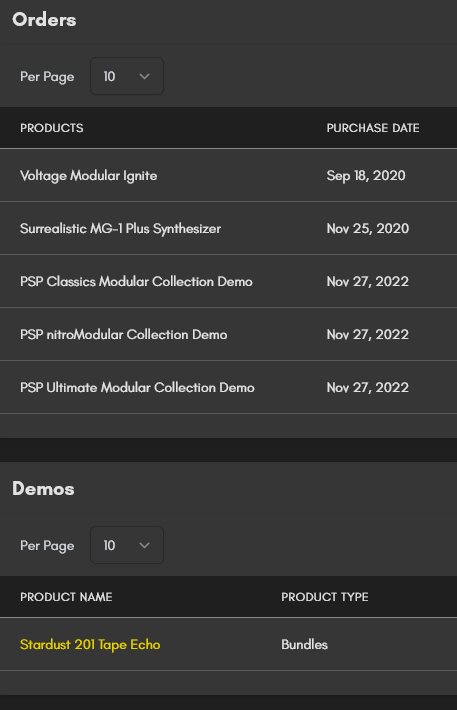Click the Orders section heading

pyautogui.click(x=44, y=19)
